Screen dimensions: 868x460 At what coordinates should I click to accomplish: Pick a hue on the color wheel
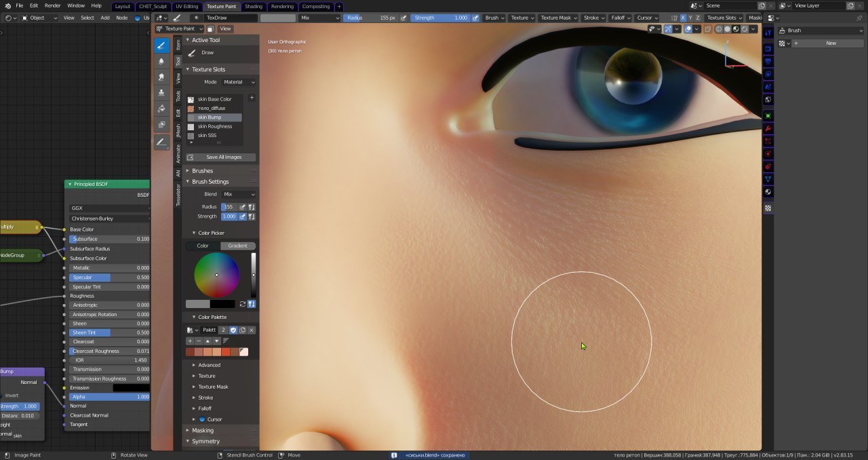coord(216,275)
